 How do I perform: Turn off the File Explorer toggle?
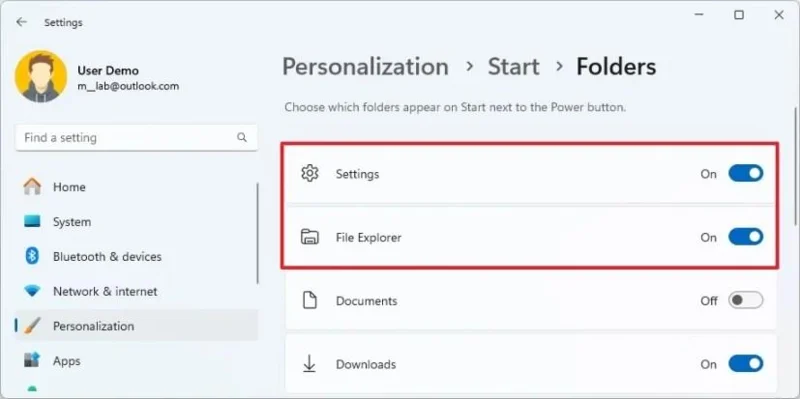point(745,237)
